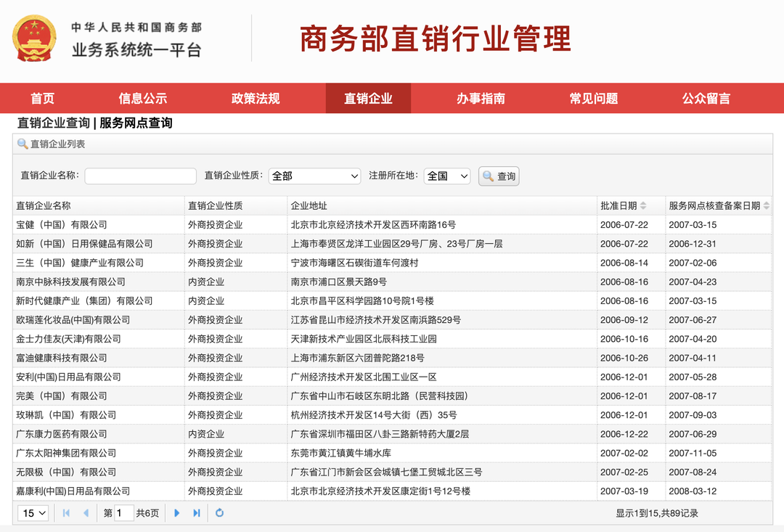
Task: Click the 商务部直销行业管理 title
Action: coord(436,38)
